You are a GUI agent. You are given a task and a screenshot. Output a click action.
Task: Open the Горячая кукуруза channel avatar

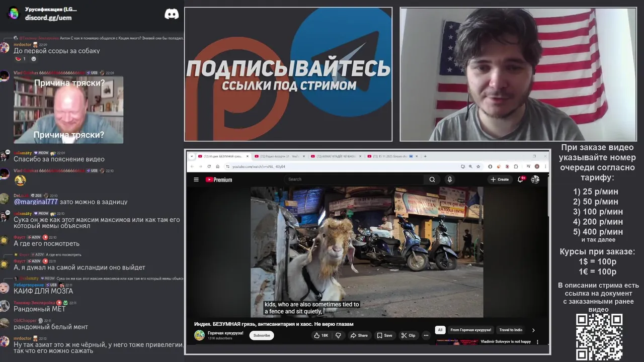(x=200, y=335)
